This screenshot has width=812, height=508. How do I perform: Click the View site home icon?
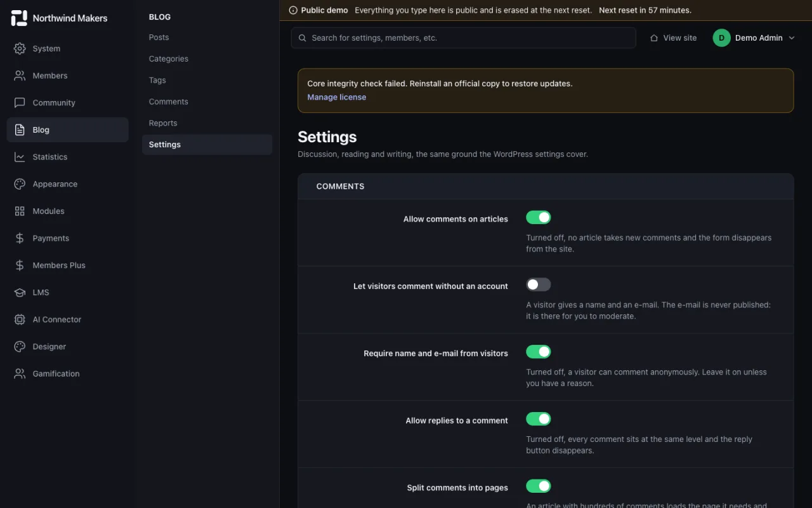(654, 38)
